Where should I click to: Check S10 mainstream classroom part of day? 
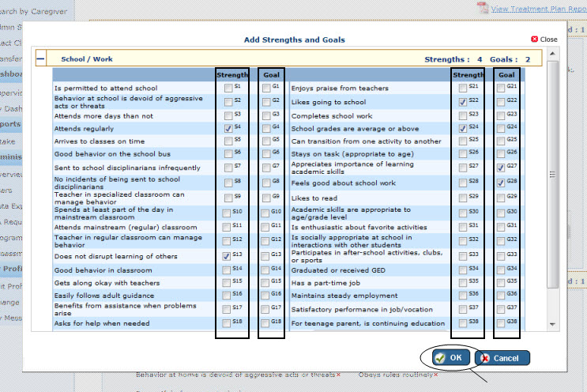click(226, 213)
